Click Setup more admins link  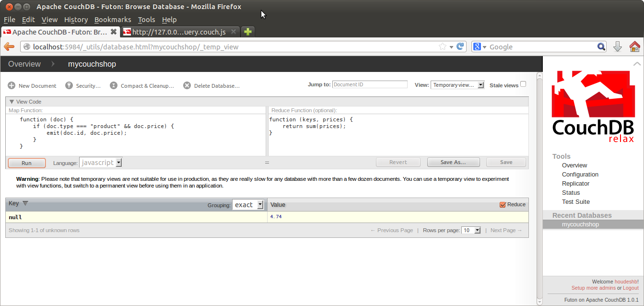point(594,288)
